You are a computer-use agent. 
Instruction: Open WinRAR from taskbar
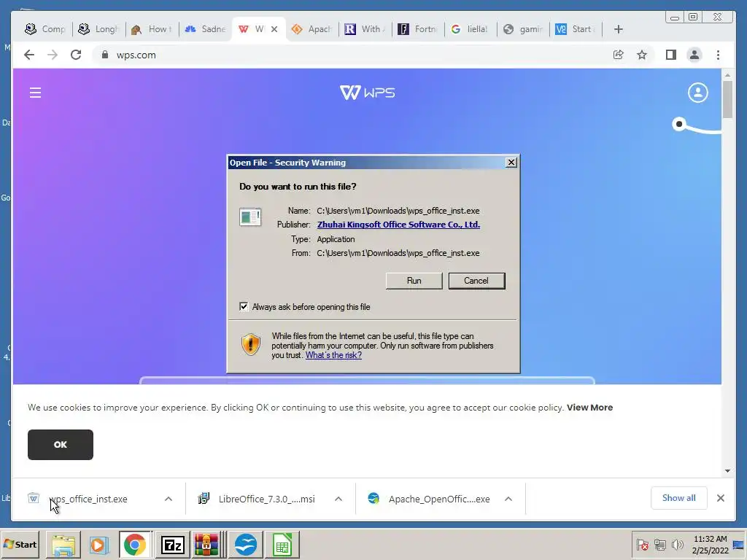(x=206, y=544)
